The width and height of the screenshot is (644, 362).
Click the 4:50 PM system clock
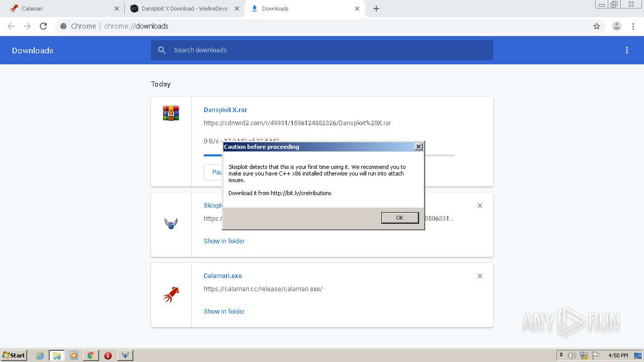point(618,355)
